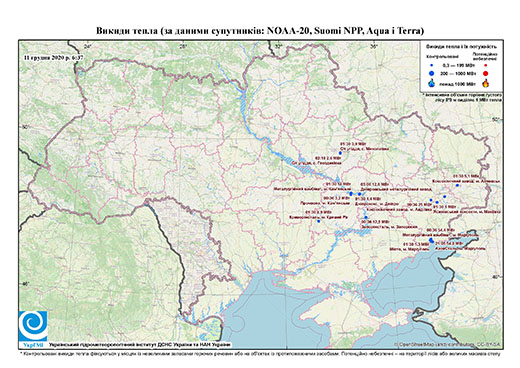Click the blue heat marker near Kryvyi Rih
Image resolution: width=520 pixels, height=368 pixels.
(x=319, y=221)
